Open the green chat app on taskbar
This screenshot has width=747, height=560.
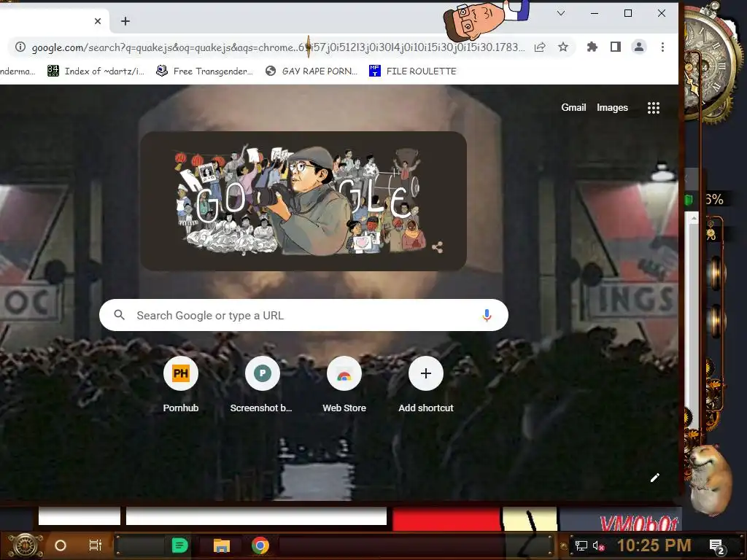point(179,545)
